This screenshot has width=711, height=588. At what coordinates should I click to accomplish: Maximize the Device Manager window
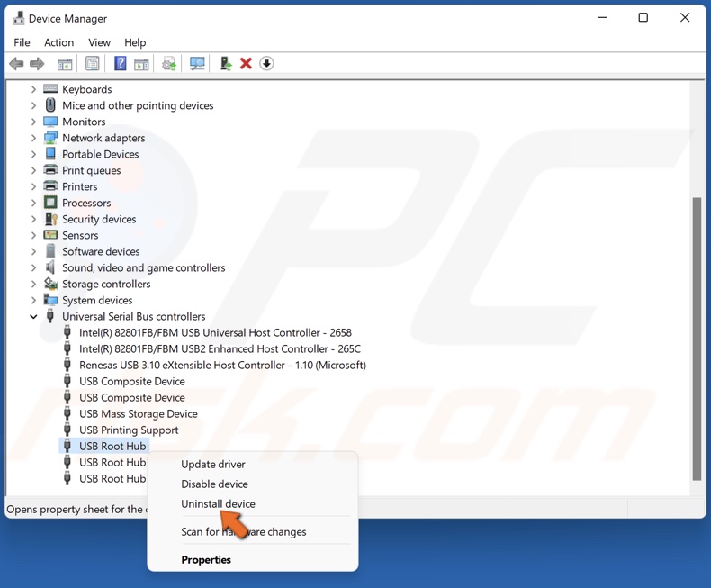(643, 18)
